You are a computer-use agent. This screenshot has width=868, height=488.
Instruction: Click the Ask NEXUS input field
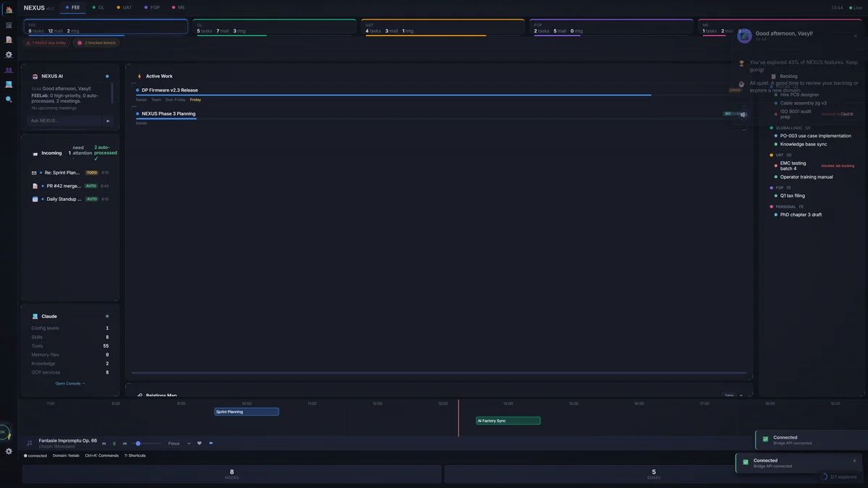click(x=65, y=121)
